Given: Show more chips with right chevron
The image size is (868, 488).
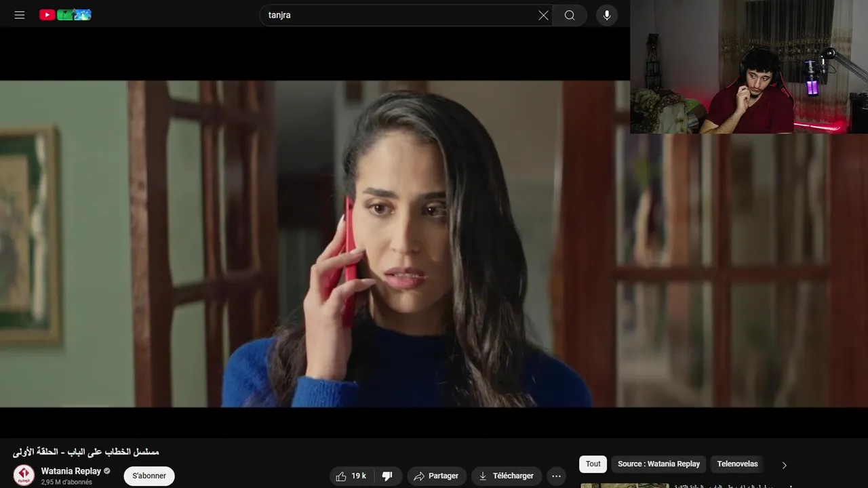Looking at the screenshot, I should point(785,465).
